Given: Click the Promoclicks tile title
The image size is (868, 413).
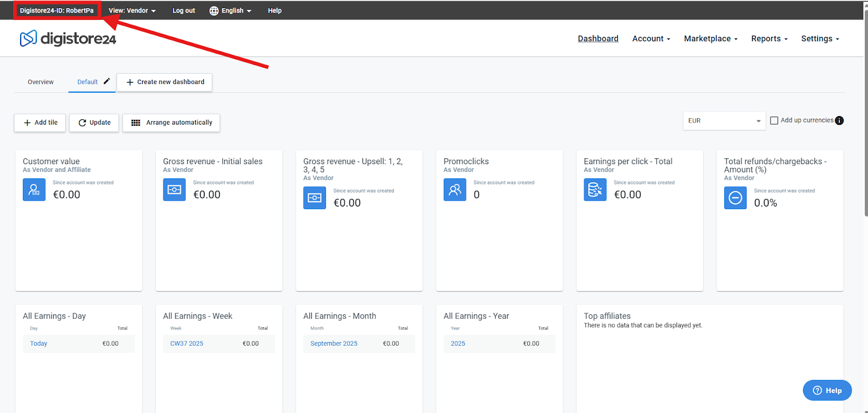Looking at the screenshot, I should (466, 162).
